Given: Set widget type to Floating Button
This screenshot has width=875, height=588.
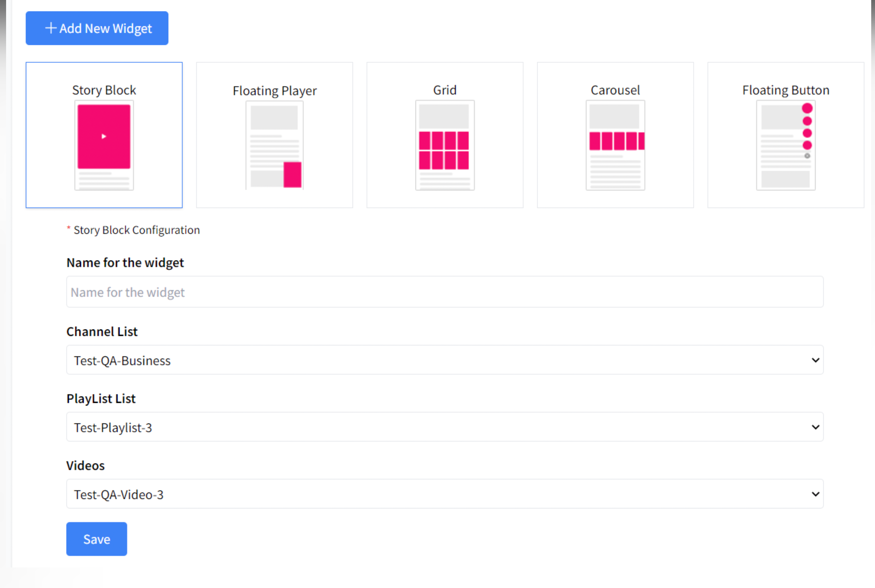Looking at the screenshot, I should point(786,135).
